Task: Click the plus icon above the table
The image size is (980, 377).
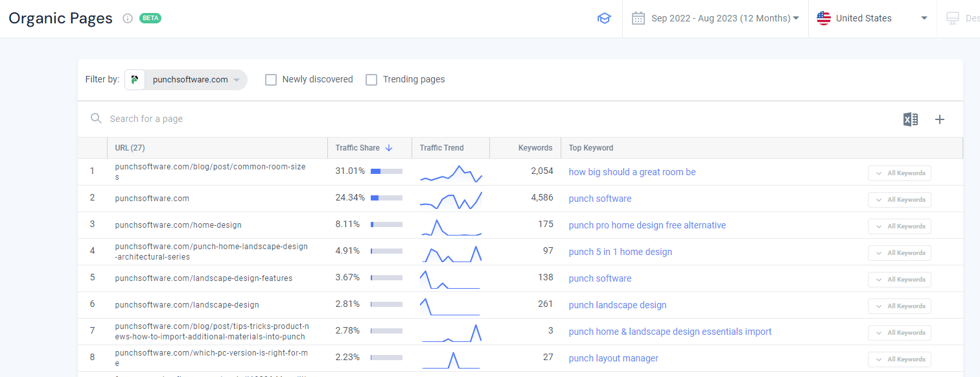Action: coord(940,119)
